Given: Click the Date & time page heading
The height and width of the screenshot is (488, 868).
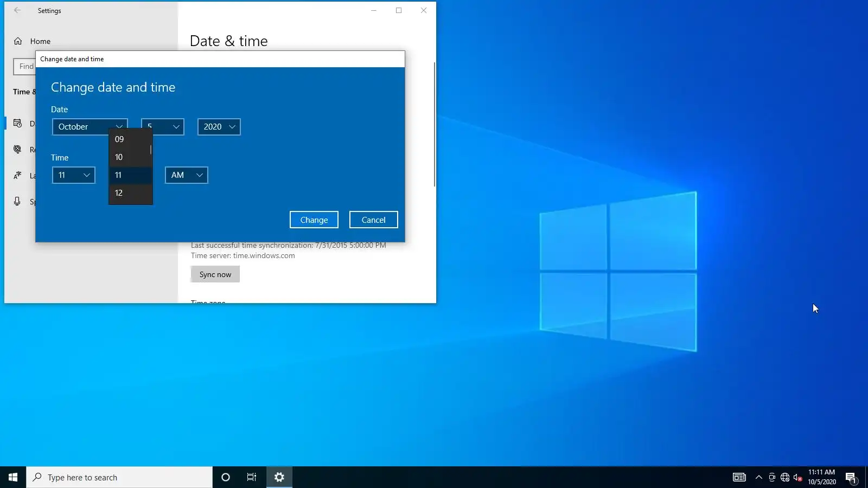Looking at the screenshot, I should 229,41.
